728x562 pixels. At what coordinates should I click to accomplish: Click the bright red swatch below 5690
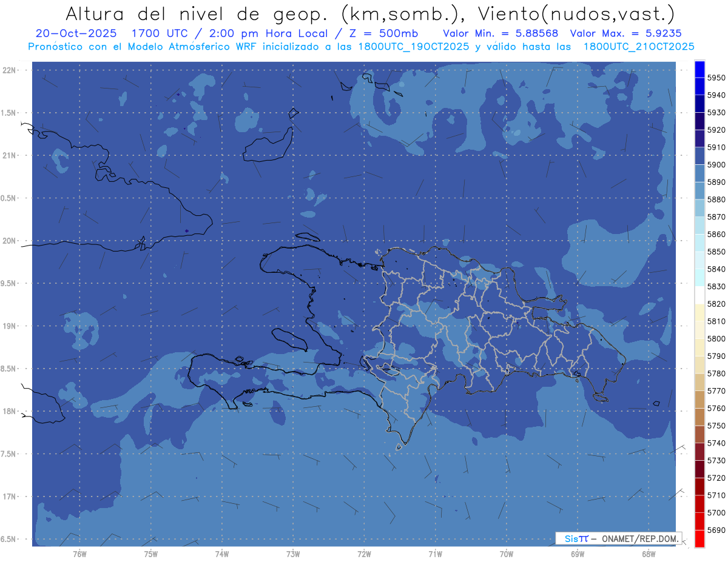coord(699,538)
